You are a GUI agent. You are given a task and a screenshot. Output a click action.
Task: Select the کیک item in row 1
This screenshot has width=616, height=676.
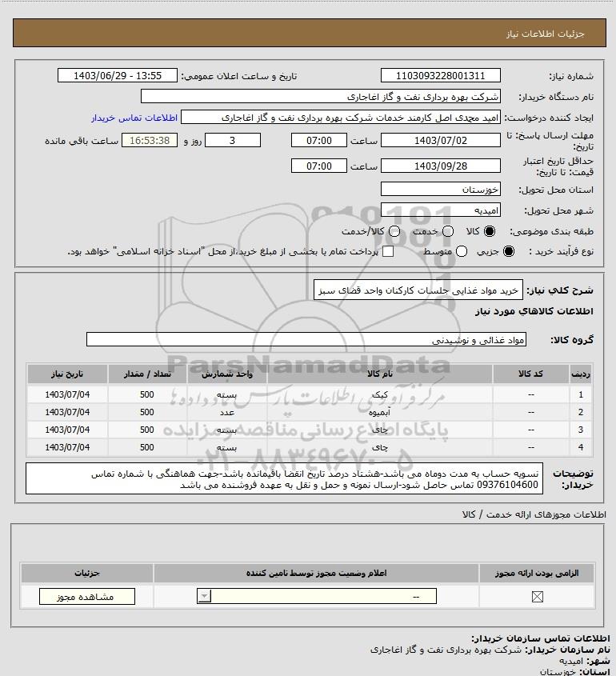point(380,394)
